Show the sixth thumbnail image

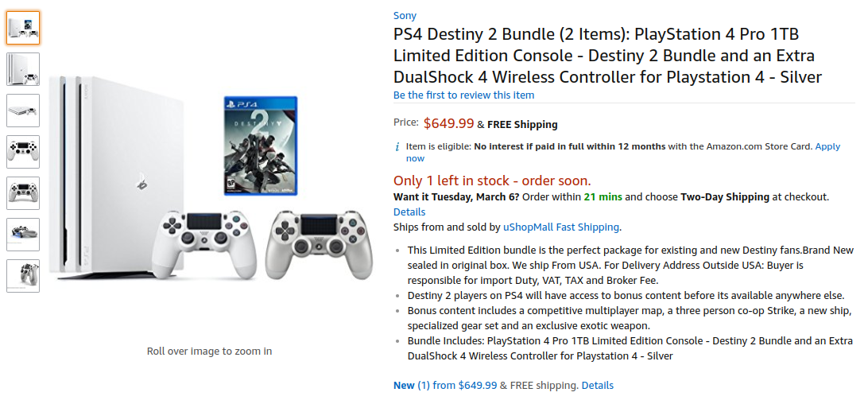(x=23, y=235)
